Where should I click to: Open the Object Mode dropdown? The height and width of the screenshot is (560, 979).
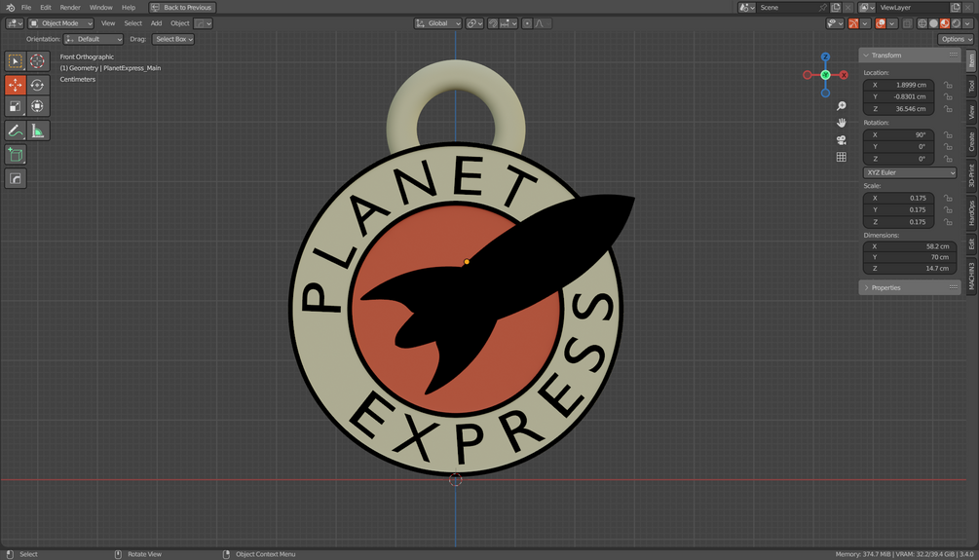(x=61, y=23)
